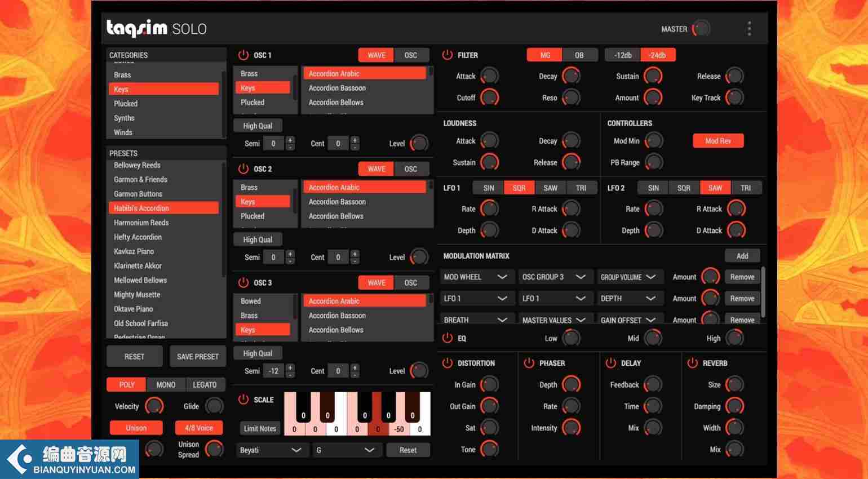Click the -50 scale key
The height and width of the screenshot is (479, 868).
(399, 429)
